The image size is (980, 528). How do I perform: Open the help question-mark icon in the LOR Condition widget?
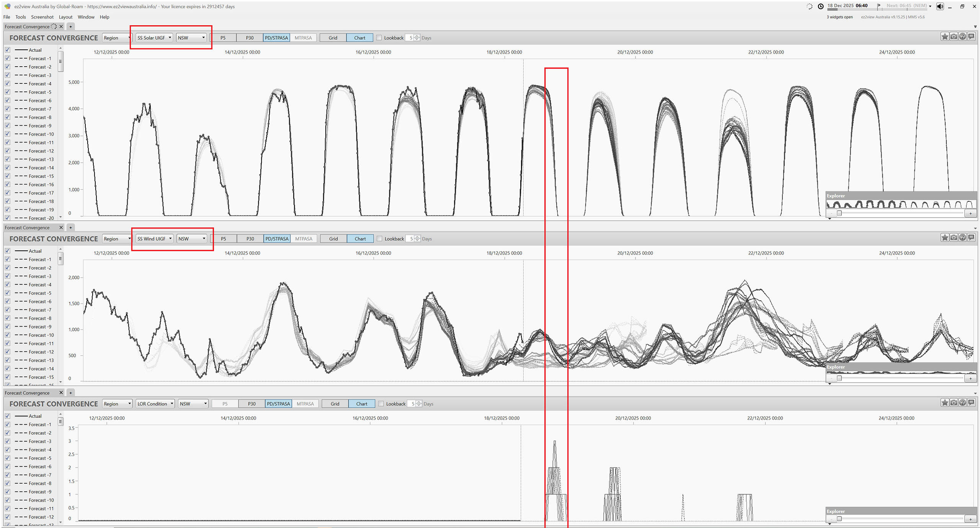pos(962,403)
